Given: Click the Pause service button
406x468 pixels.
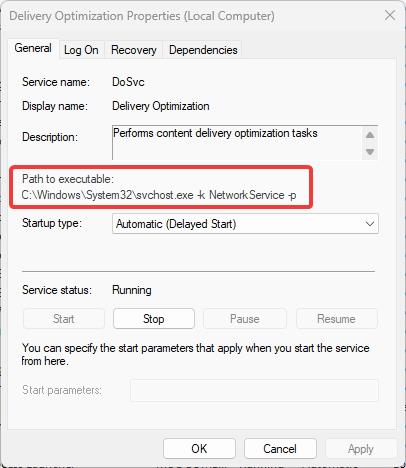Looking at the screenshot, I should (x=244, y=319).
